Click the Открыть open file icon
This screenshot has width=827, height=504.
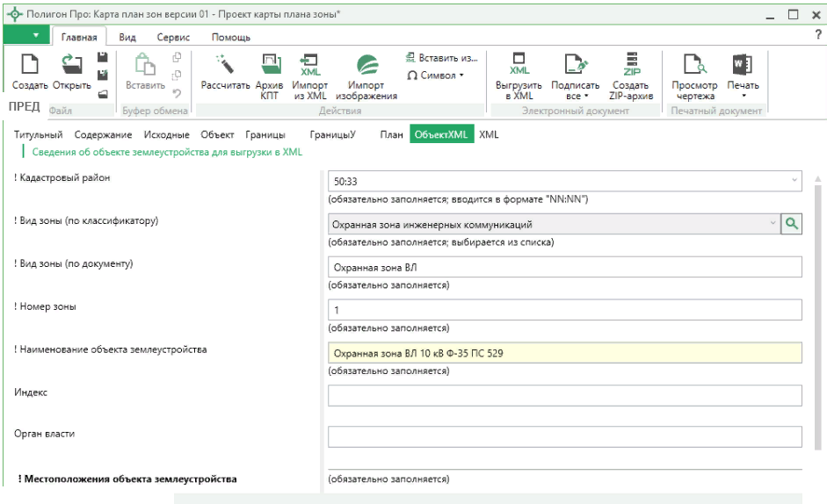click(x=71, y=65)
